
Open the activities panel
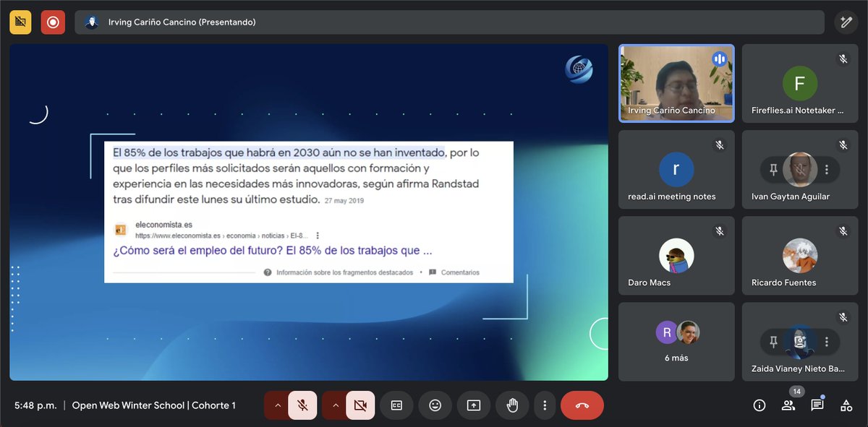[846, 405]
